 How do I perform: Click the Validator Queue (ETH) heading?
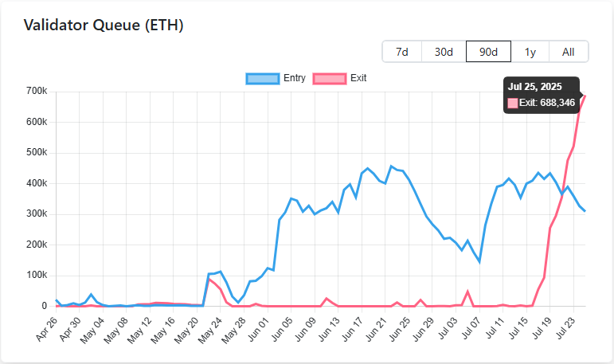pos(104,25)
